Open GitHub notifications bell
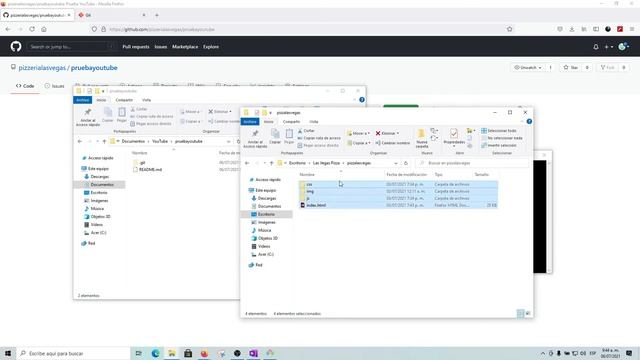640x360 pixels. pyautogui.click(x=596, y=47)
